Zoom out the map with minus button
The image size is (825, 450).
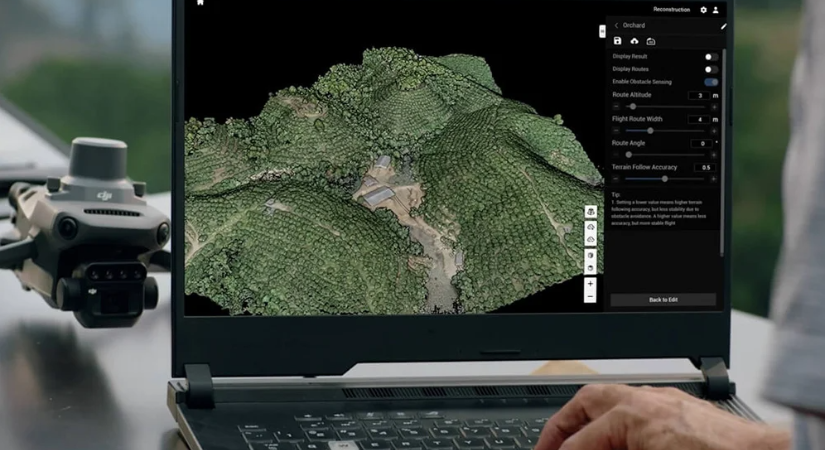point(590,297)
